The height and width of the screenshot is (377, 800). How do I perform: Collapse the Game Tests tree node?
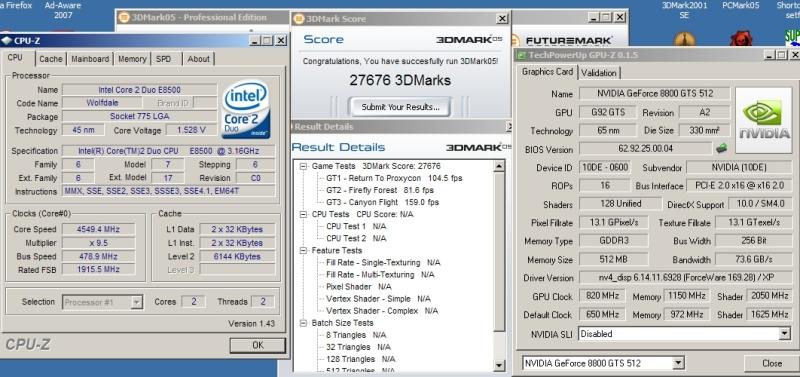click(x=304, y=166)
